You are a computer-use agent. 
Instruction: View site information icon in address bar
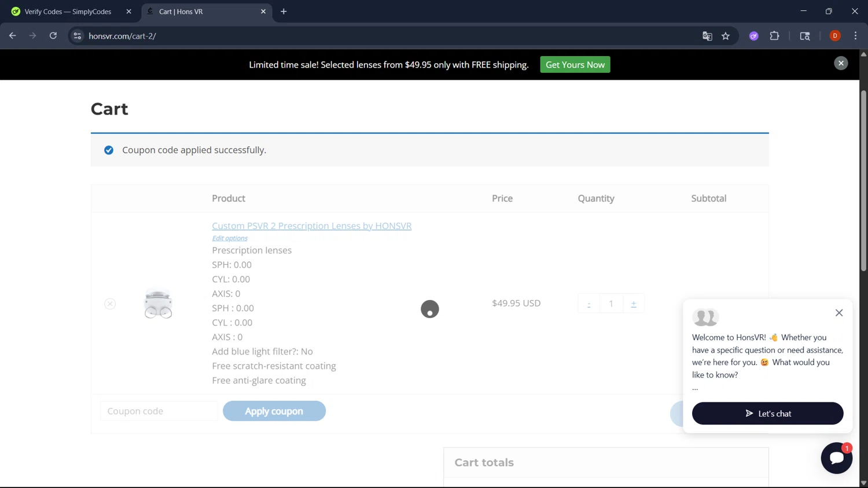pos(77,36)
